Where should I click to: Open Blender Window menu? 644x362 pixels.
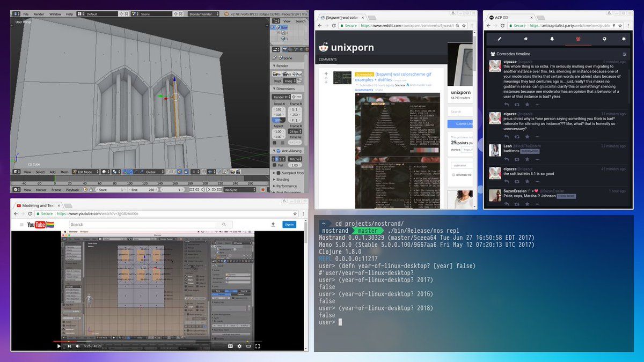point(55,13)
